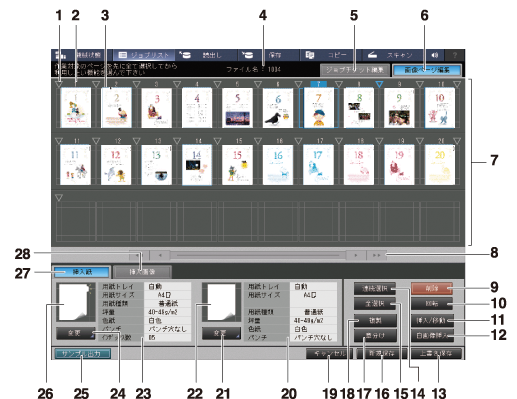
Task: Select page 2 thumbnail
Action: 116,107
